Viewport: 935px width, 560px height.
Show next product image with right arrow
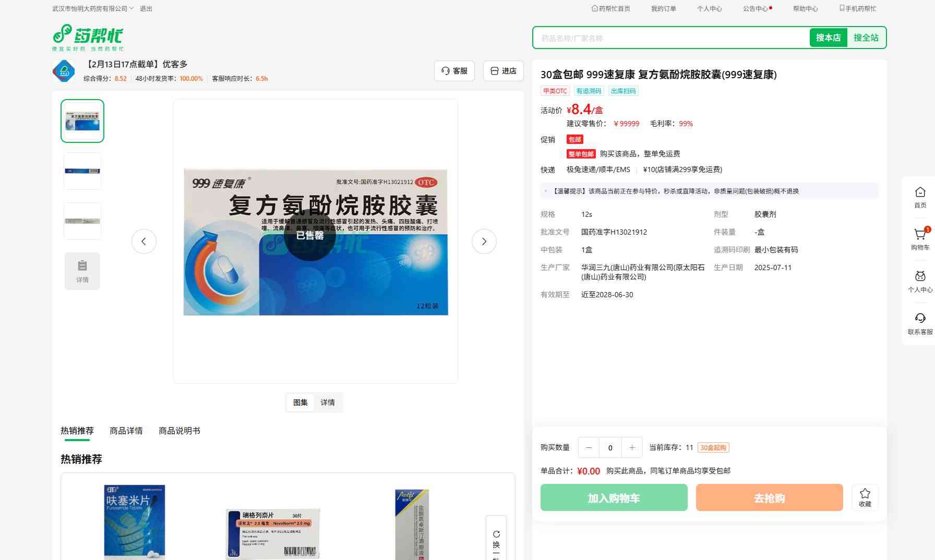coord(484,241)
